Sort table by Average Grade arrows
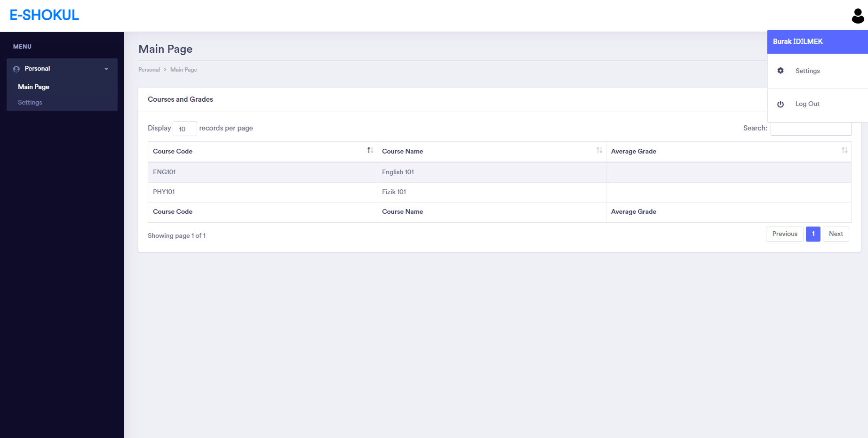 (844, 150)
